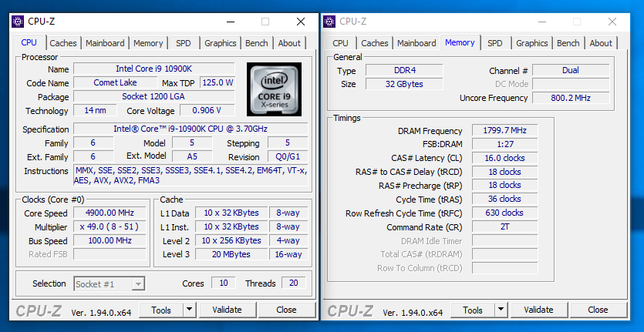Open Mainboard tab in left CPU-Z window

tap(105, 43)
